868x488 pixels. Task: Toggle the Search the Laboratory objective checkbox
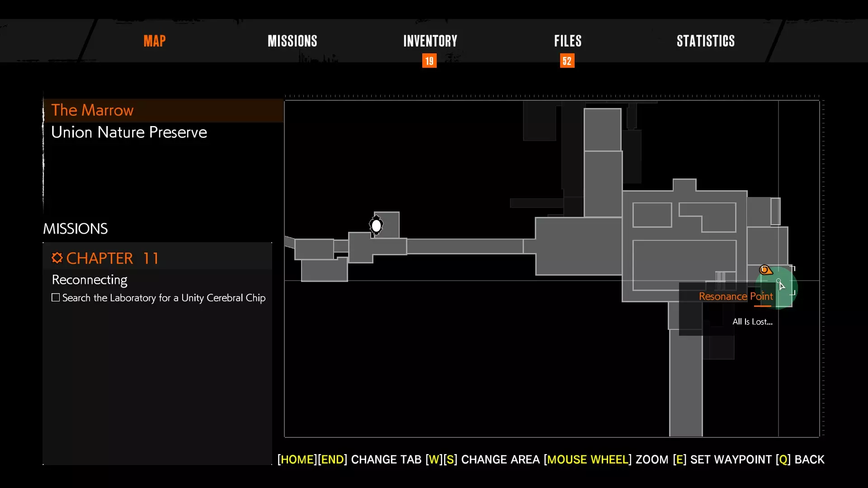(x=56, y=298)
